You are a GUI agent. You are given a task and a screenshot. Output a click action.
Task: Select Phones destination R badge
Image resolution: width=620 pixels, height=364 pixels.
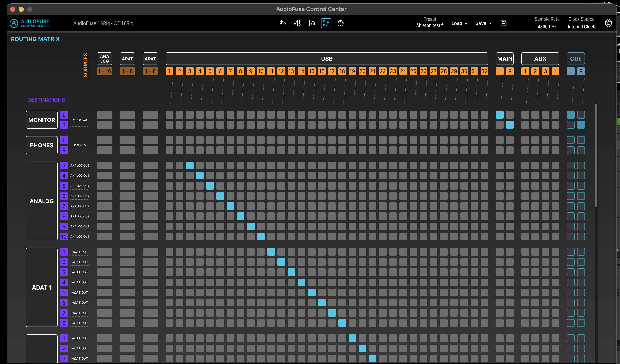coord(64,150)
